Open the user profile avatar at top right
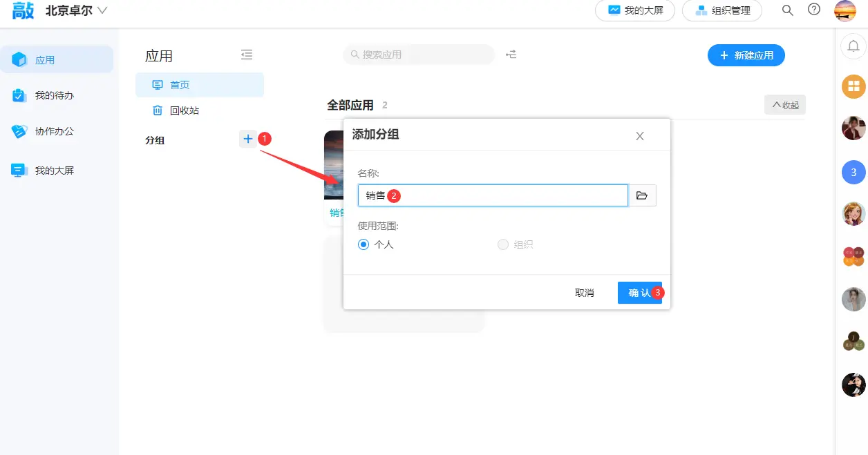868x455 pixels. coord(846,10)
